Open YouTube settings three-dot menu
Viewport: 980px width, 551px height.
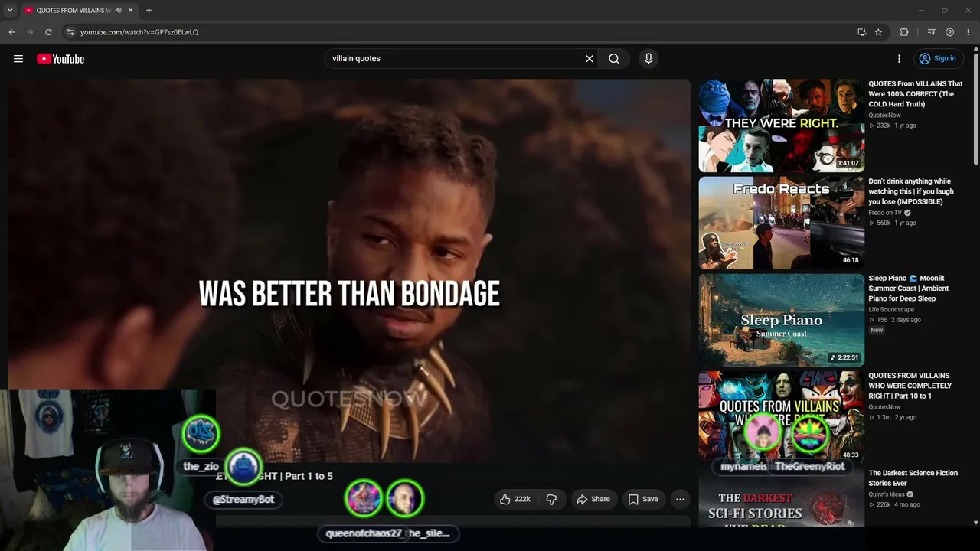pyautogui.click(x=900, y=59)
